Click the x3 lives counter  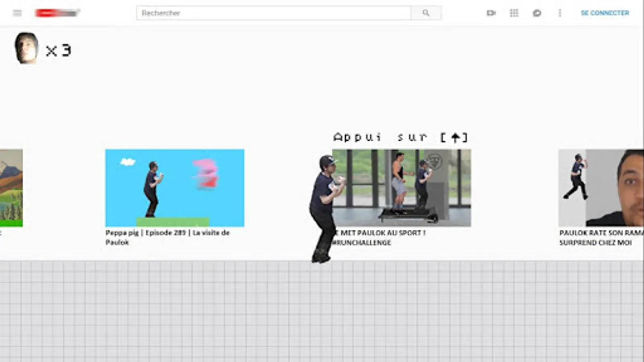pyautogui.click(x=58, y=51)
